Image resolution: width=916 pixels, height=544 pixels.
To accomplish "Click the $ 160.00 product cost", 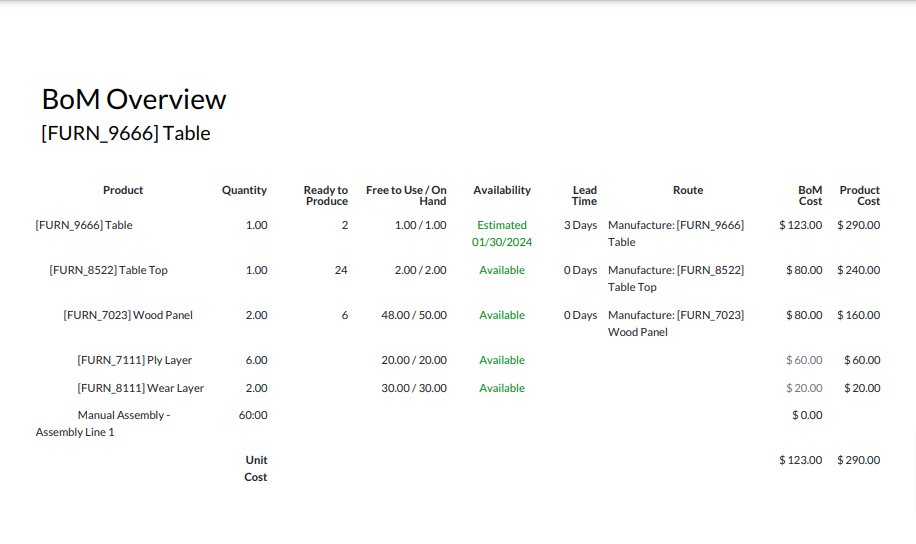I will pyautogui.click(x=858, y=315).
